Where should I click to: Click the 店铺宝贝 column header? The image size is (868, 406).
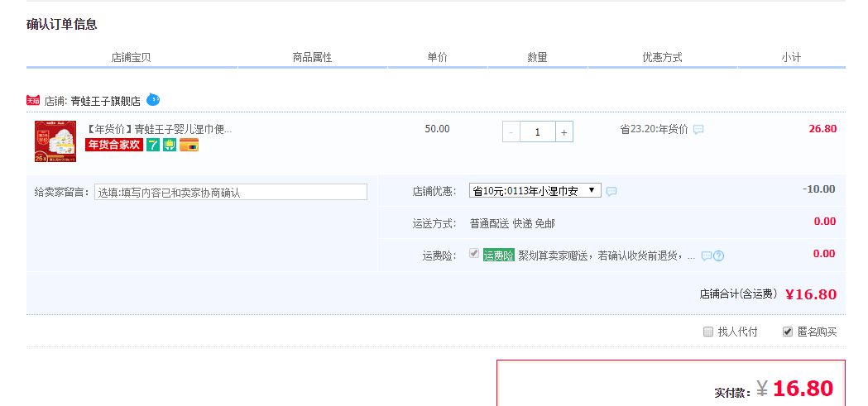(132, 57)
